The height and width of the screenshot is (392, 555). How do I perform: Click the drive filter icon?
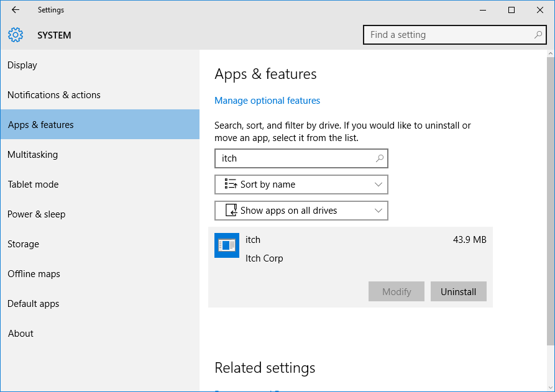[x=231, y=210]
